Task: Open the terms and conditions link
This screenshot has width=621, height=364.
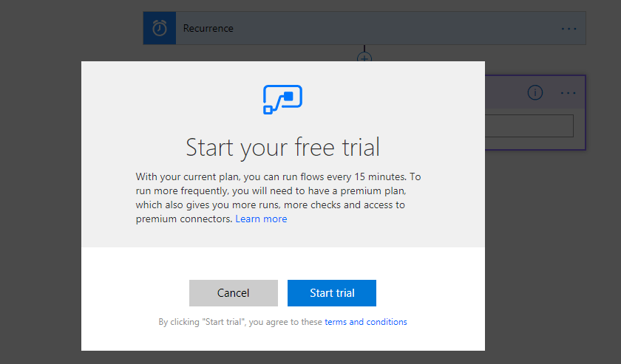Action: 365,322
